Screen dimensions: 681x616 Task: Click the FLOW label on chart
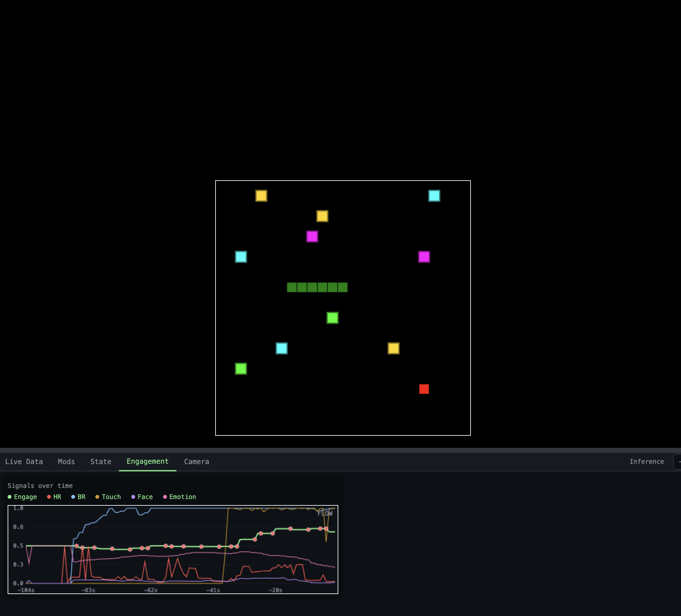(325, 513)
